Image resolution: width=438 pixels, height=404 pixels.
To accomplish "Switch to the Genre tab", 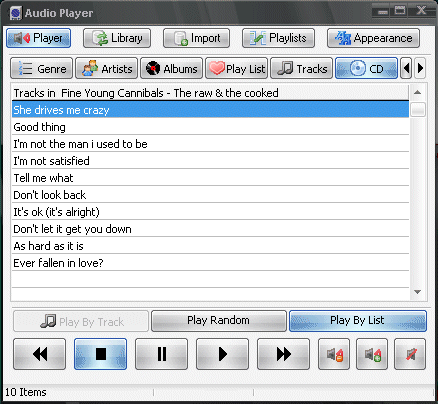I will click(42, 68).
